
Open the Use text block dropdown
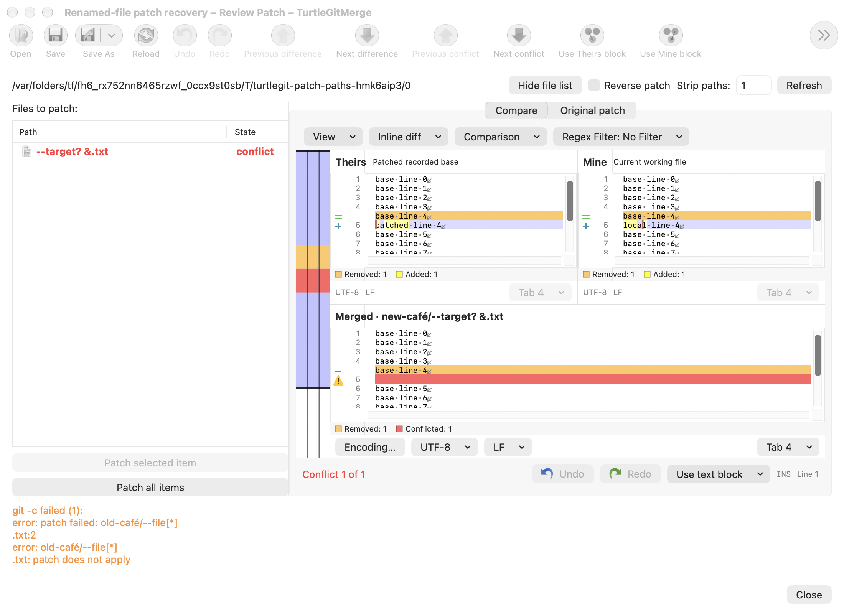point(719,474)
